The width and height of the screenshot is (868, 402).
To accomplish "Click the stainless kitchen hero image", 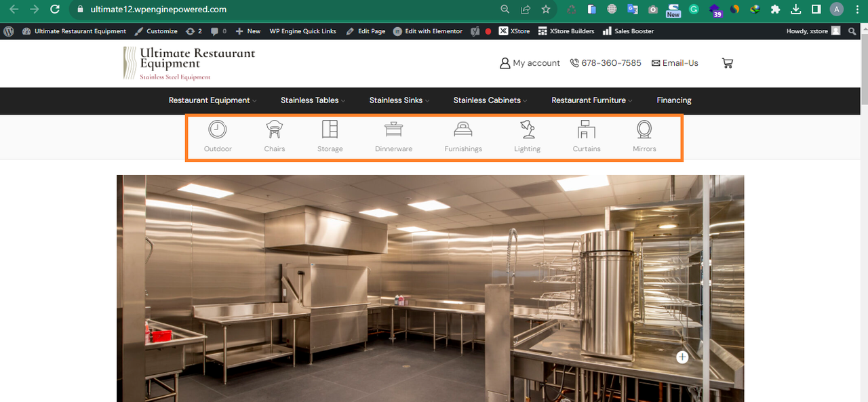I will tap(430, 288).
